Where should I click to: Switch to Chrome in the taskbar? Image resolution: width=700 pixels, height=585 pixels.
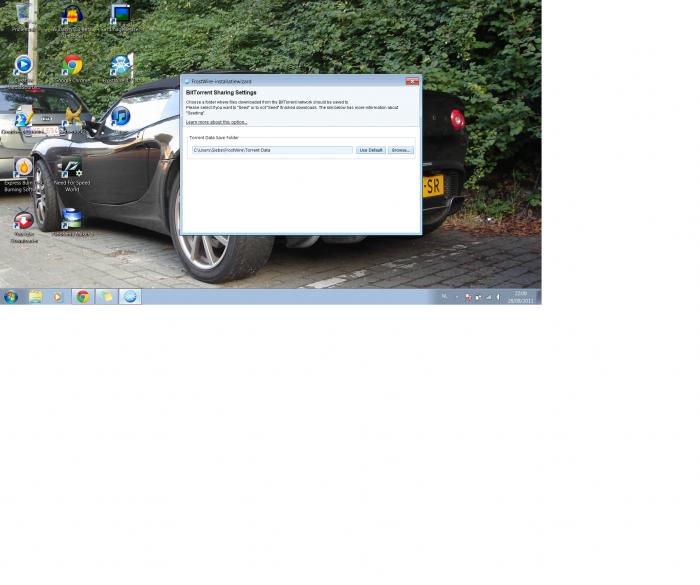click(x=83, y=297)
